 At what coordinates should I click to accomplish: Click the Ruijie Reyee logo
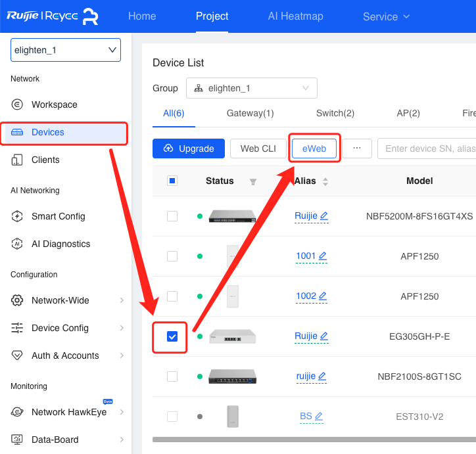(53, 16)
